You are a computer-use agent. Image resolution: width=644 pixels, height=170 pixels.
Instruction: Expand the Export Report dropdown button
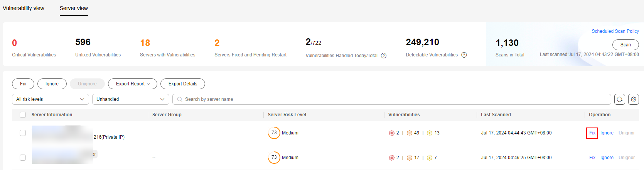(133, 84)
